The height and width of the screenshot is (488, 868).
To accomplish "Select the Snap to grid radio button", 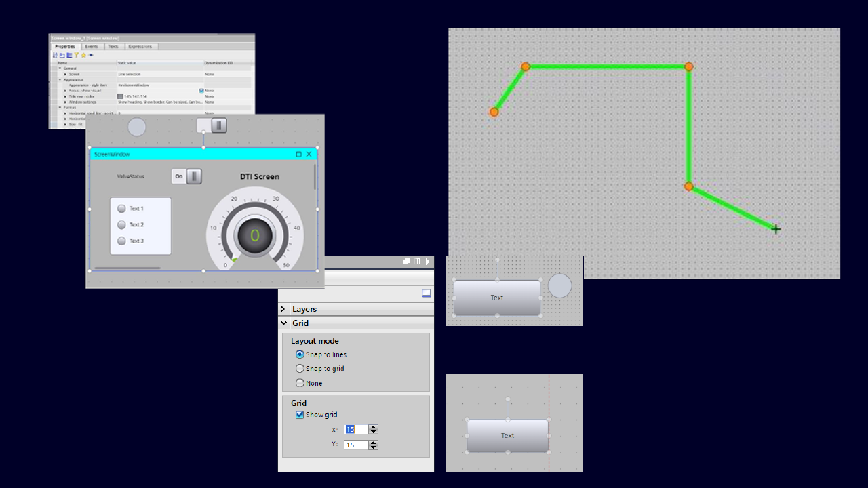I will [x=300, y=369].
